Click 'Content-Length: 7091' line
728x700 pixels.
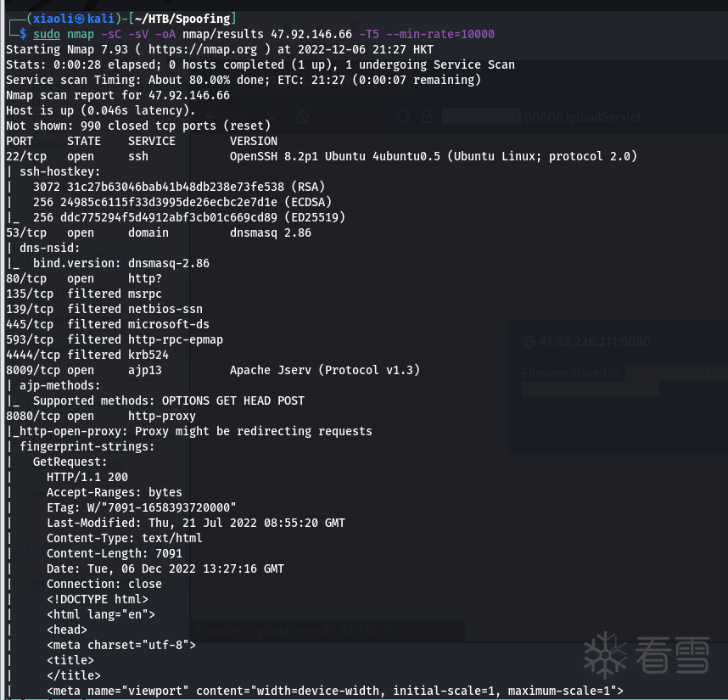point(115,553)
